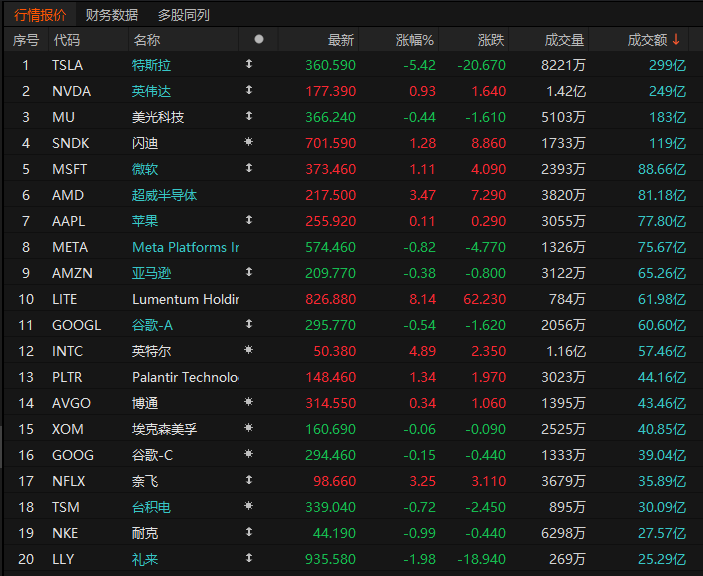Click the gray circle column header
The image size is (703, 576).
coord(259,39)
